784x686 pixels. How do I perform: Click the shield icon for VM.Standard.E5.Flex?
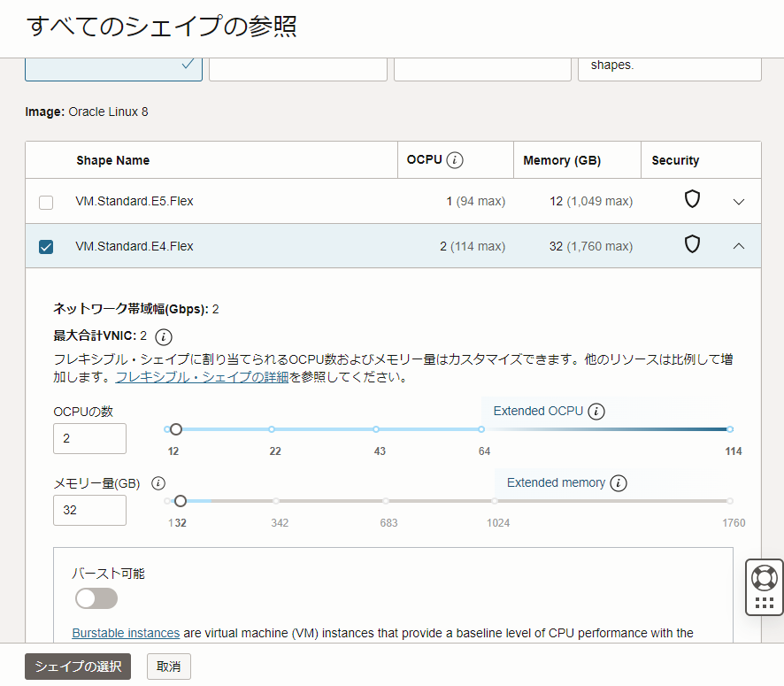692,200
